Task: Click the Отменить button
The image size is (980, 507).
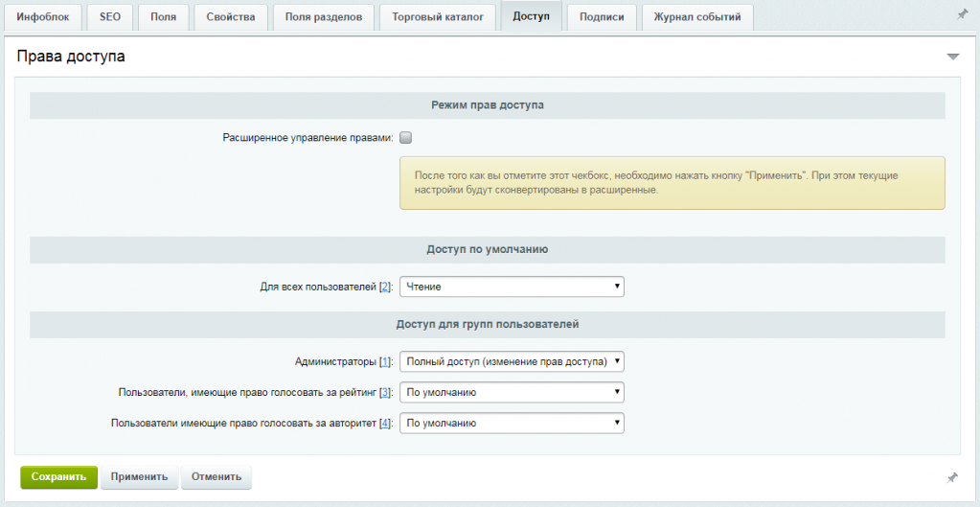Action: point(217,477)
